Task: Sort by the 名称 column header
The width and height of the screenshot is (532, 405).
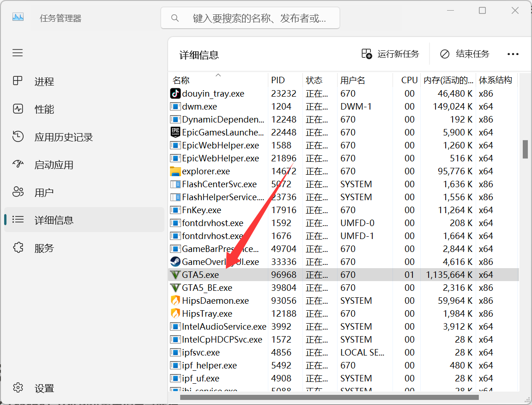Action: (x=181, y=80)
